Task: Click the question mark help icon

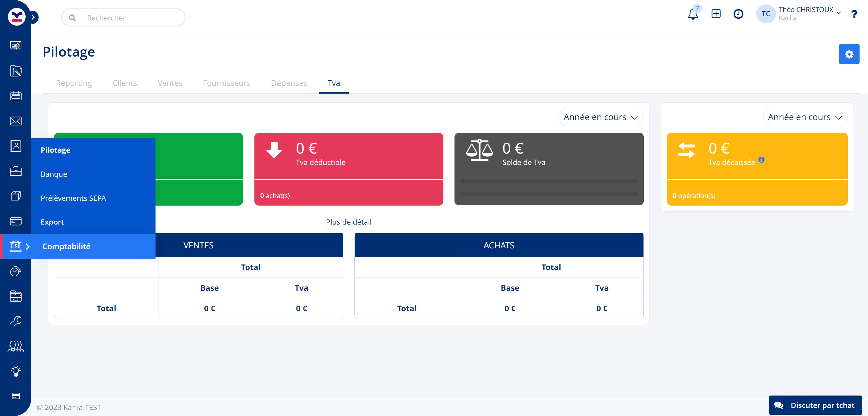Action: pos(854,14)
